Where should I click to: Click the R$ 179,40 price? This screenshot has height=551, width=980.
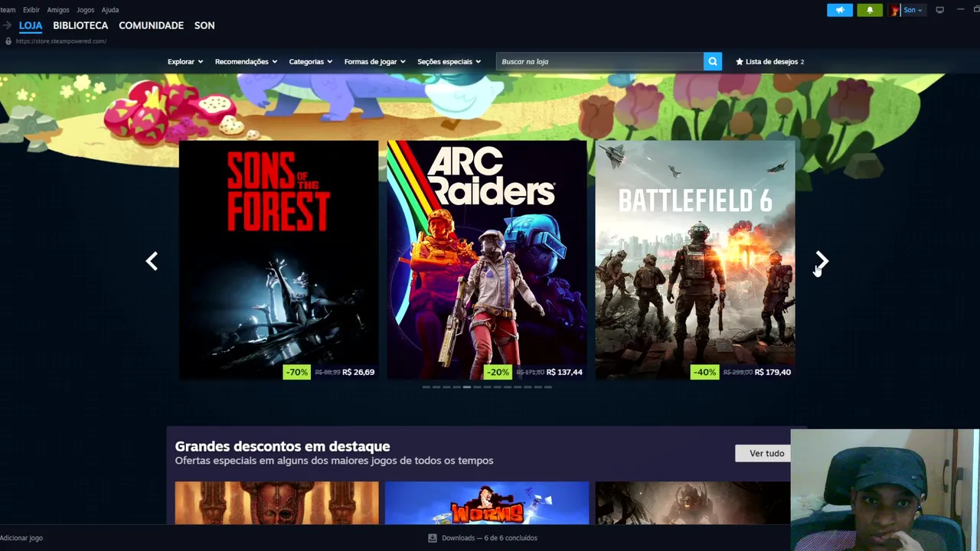pos(773,372)
